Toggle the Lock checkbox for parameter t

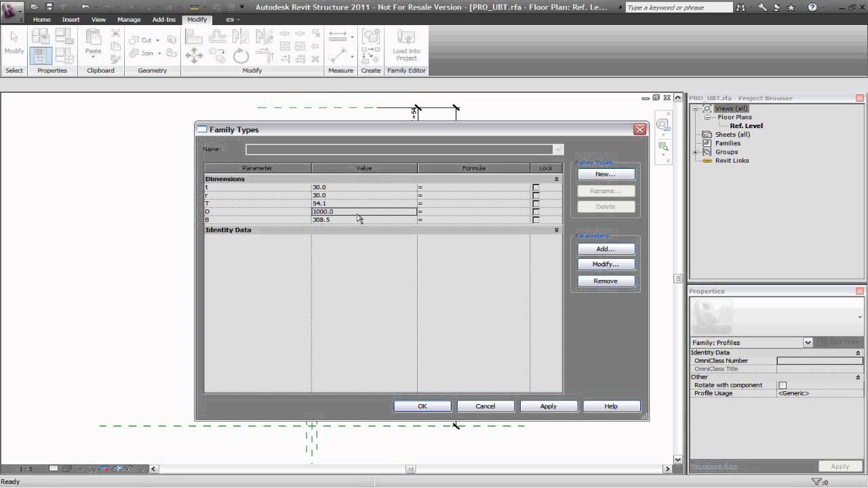(x=536, y=188)
